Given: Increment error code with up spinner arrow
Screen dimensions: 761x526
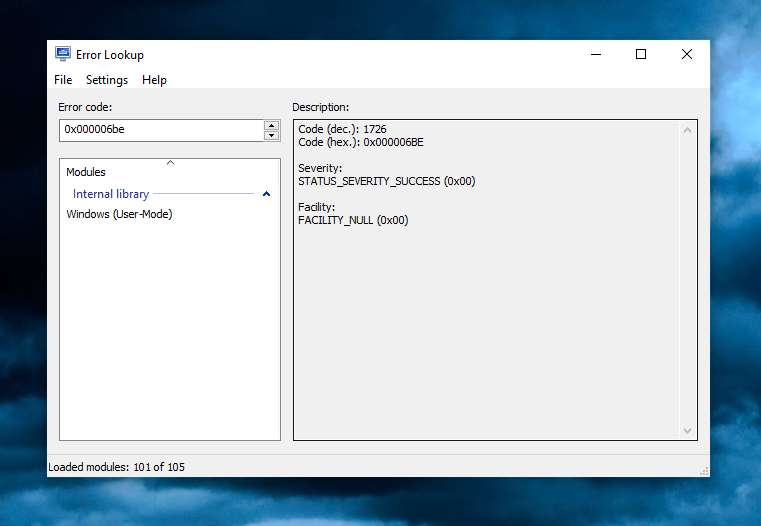Looking at the screenshot, I should (x=272, y=126).
